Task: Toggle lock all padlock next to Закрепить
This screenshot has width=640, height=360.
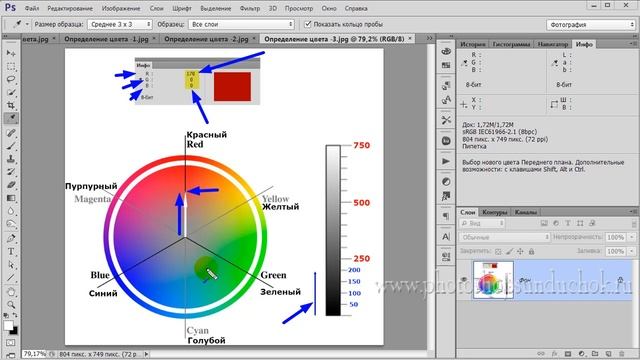Action: point(531,252)
